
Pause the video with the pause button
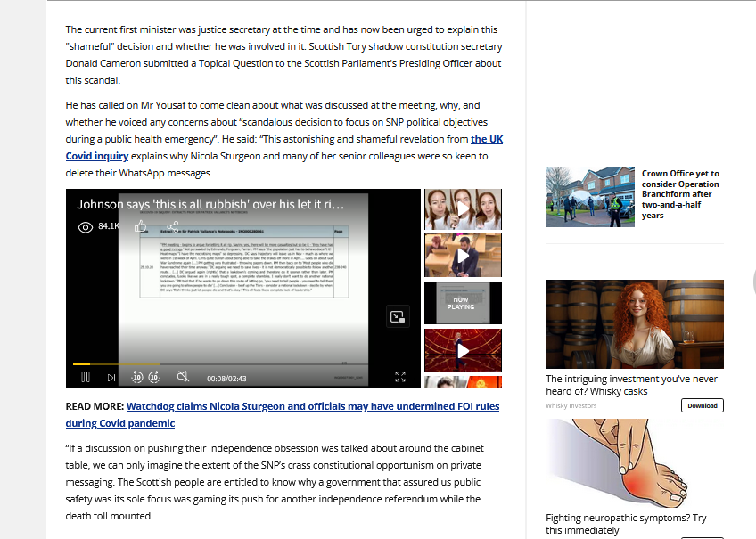[x=86, y=377]
